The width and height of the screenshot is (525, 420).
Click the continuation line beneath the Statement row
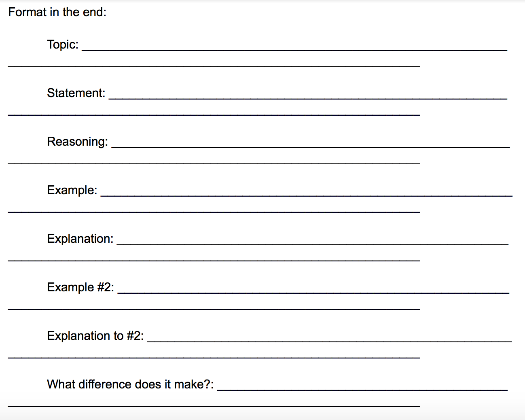tap(214, 112)
